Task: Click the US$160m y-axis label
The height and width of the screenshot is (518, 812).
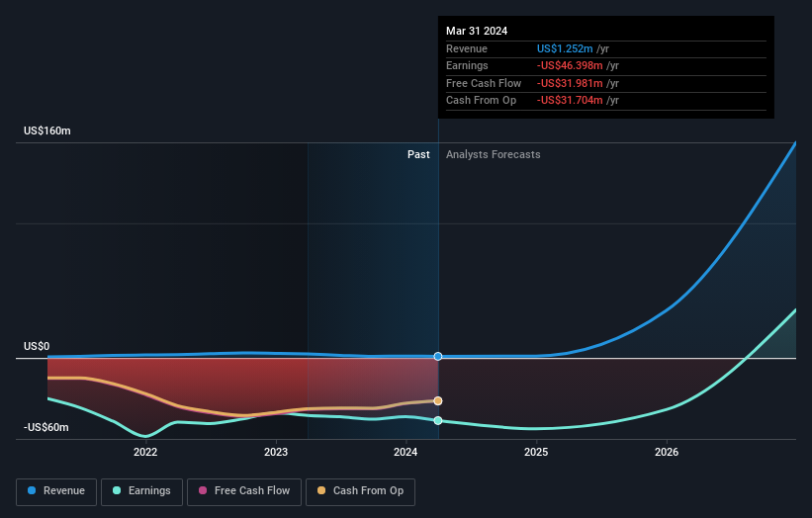Action: point(47,130)
